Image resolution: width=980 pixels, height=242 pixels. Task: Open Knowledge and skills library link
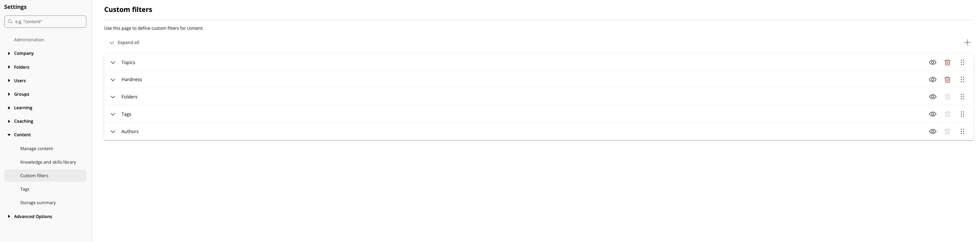[48, 162]
